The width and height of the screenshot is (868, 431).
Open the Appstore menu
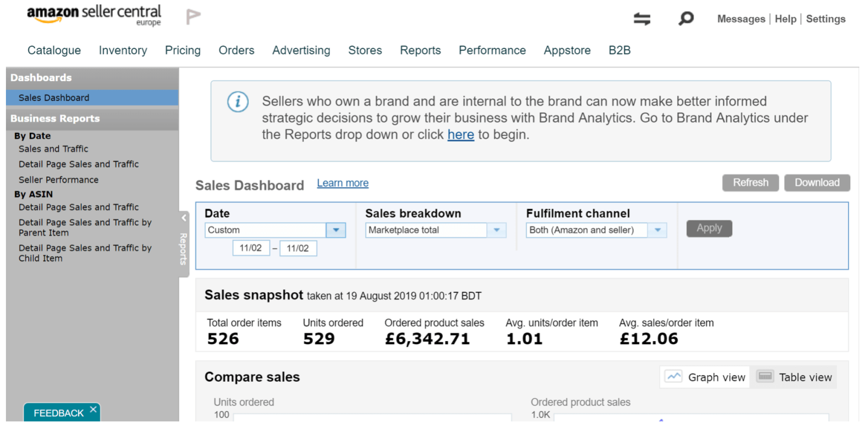567,50
